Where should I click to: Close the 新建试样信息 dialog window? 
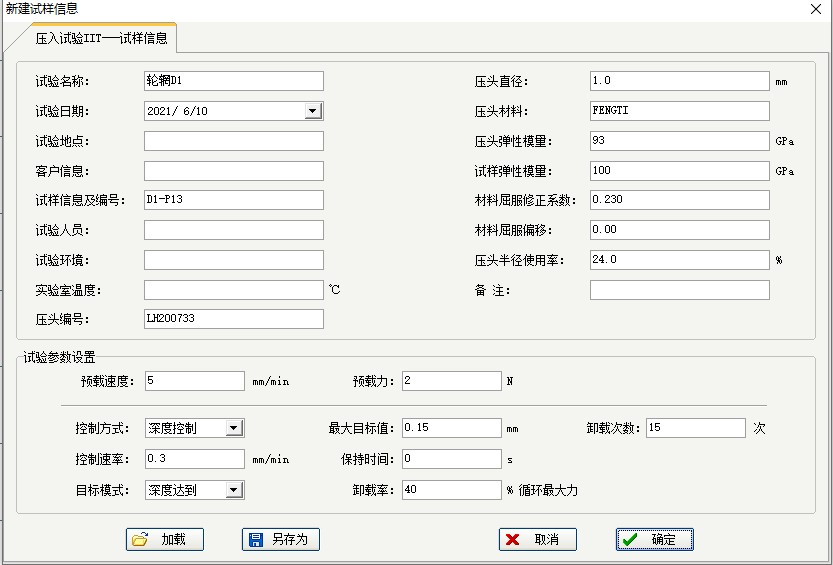[816, 9]
